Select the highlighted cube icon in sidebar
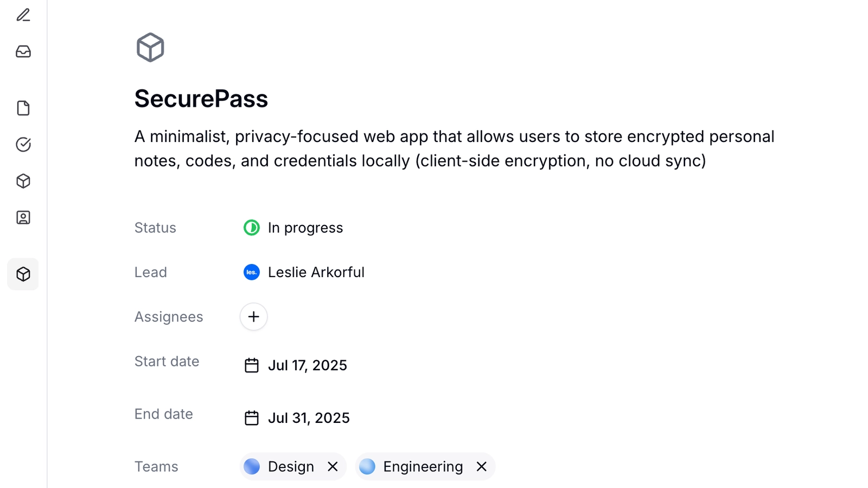 coord(23,274)
